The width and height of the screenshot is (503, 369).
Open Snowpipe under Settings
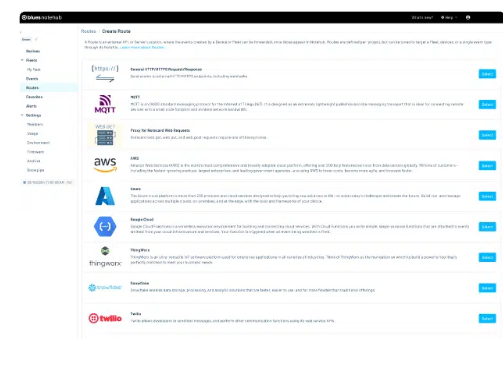(x=36, y=170)
